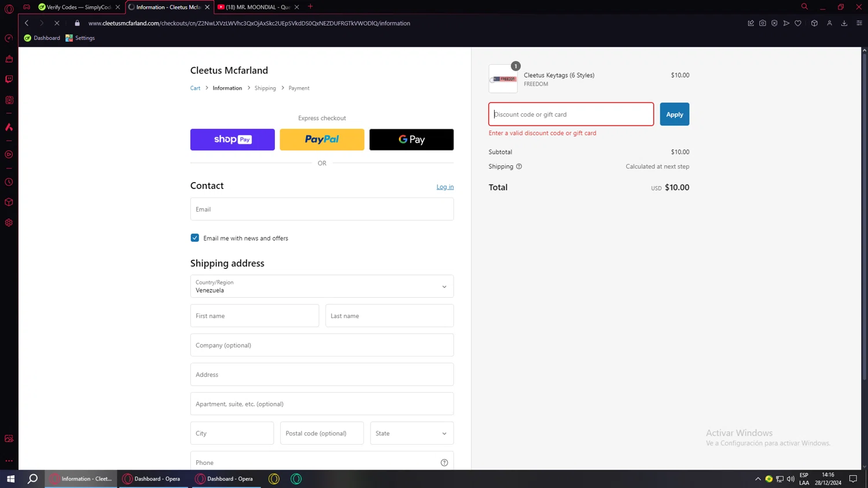The image size is (868, 488).
Task: Bookmark page with heart icon
Action: click(x=798, y=23)
